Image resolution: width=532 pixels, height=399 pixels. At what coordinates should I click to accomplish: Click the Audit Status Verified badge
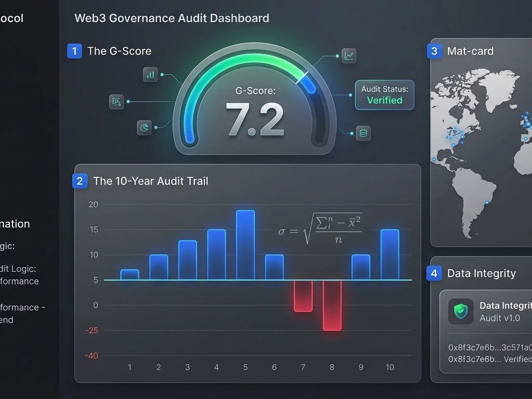[x=384, y=95]
